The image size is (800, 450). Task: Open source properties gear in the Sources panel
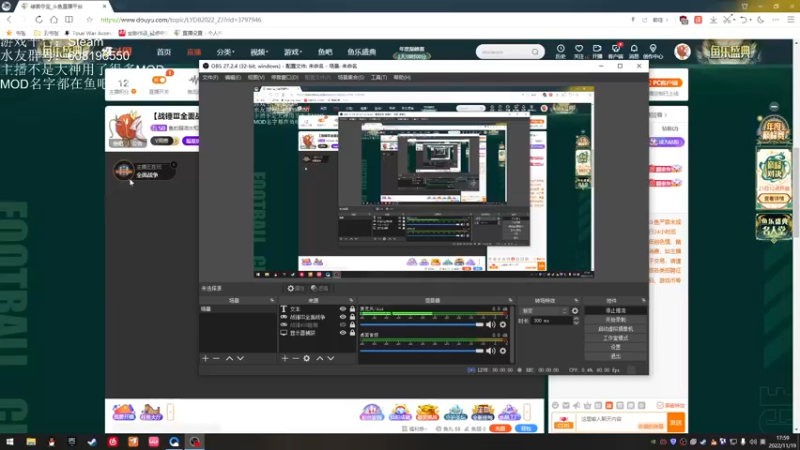tap(307, 358)
